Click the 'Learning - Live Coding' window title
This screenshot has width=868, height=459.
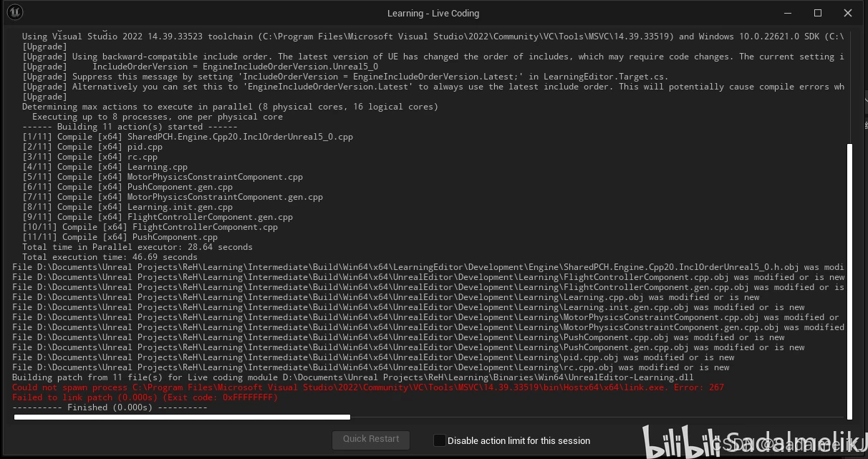433,13
